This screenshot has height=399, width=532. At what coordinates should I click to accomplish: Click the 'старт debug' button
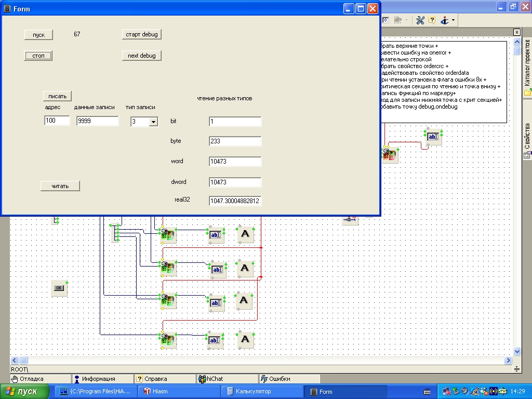pos(141,34)
